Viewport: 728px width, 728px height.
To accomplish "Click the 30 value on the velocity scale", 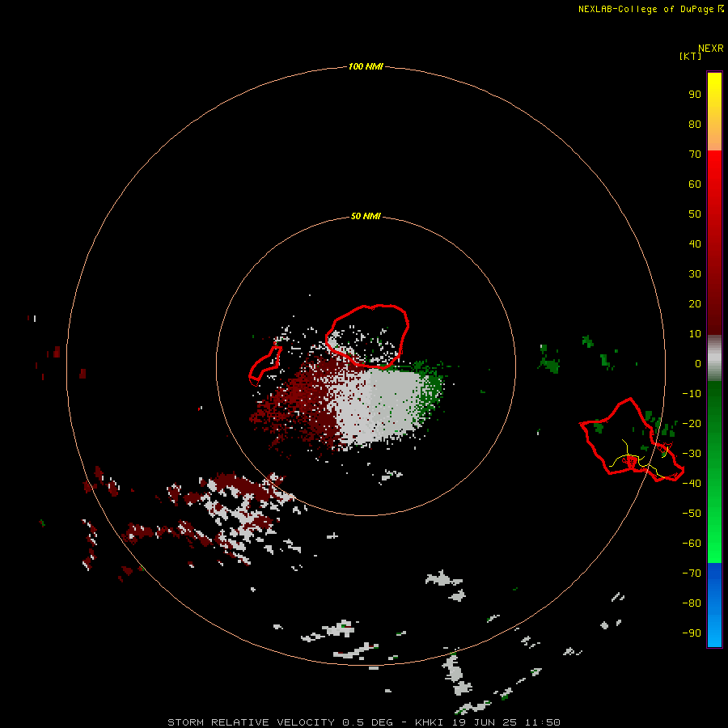I will pyautogui.click(x=695, y=274).
